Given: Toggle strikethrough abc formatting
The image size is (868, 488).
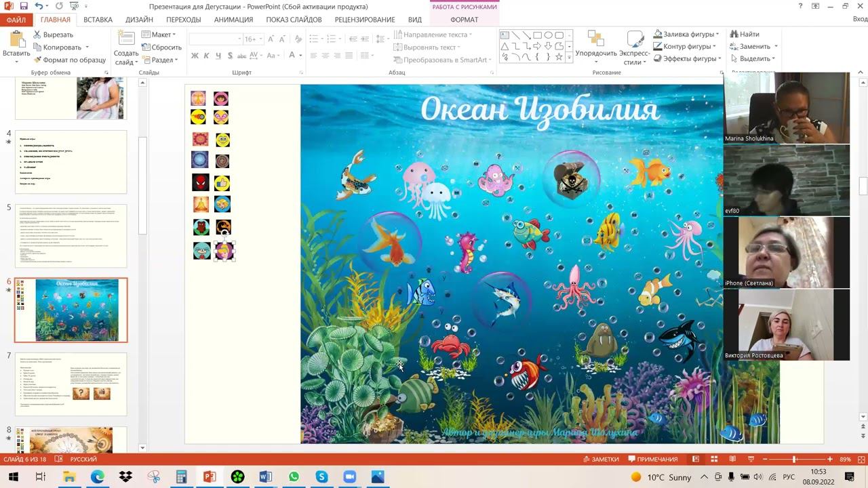Looking at the screenshot, I should [243, 56].
